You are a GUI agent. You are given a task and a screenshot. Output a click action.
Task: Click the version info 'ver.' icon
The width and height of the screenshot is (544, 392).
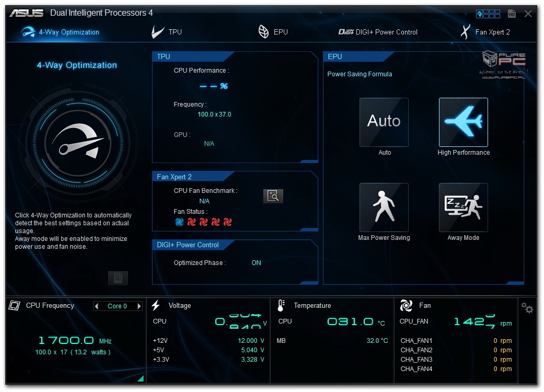click(x=512, y=14)
